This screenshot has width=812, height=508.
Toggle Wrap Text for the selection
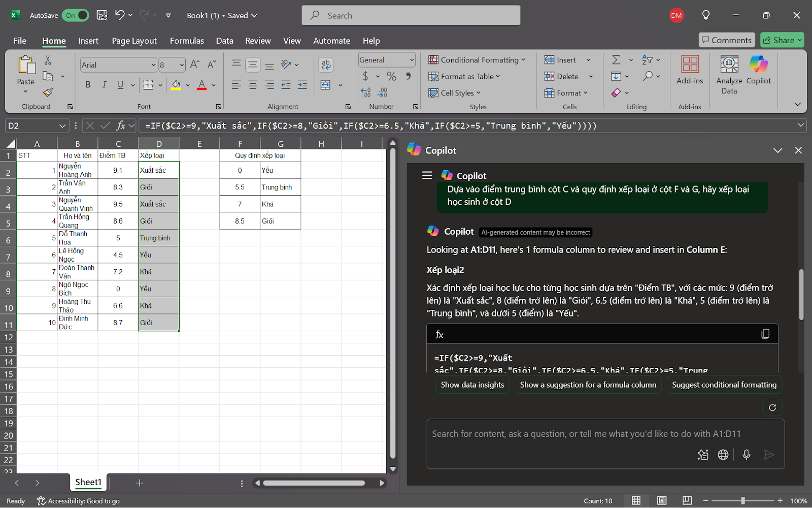326,65
